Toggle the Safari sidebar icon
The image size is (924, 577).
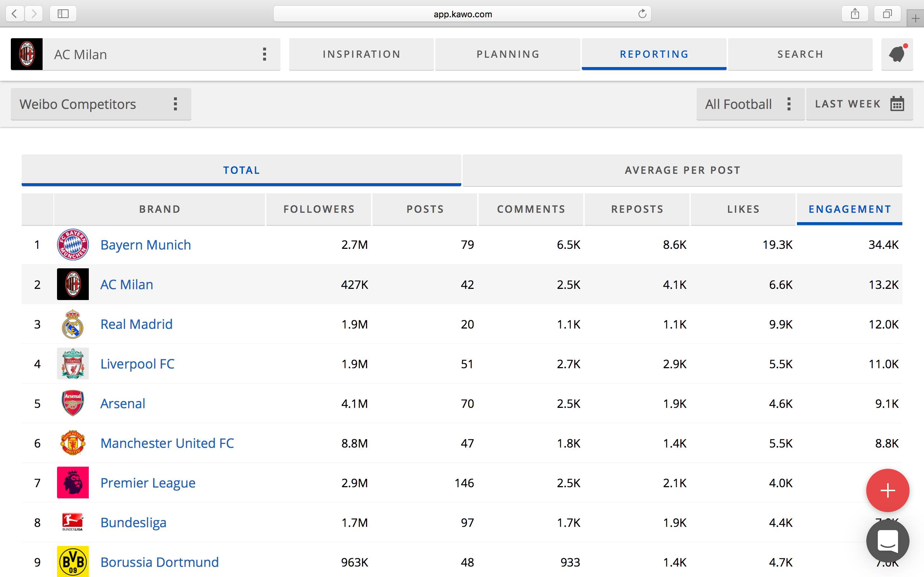coord(63,14)
